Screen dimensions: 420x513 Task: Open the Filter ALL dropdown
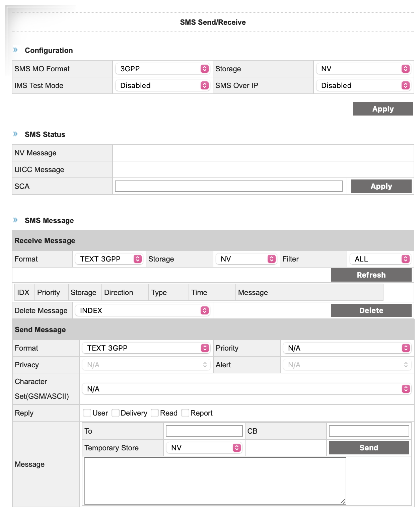[380, 259]
